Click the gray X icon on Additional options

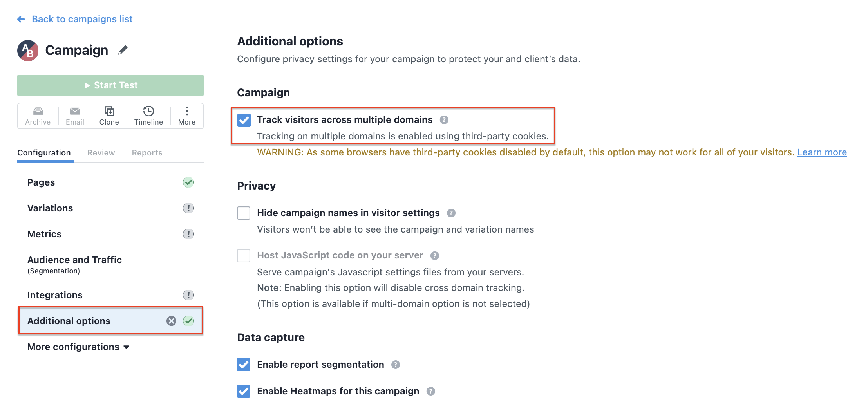pos(171,321)
